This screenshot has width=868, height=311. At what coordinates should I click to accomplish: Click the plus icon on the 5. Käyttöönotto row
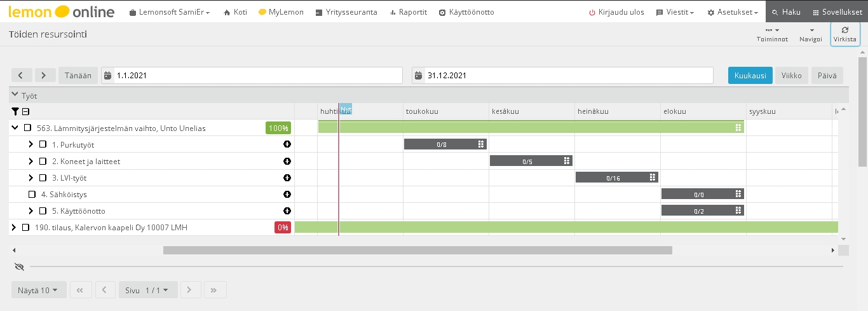click(x=287, y=211)
